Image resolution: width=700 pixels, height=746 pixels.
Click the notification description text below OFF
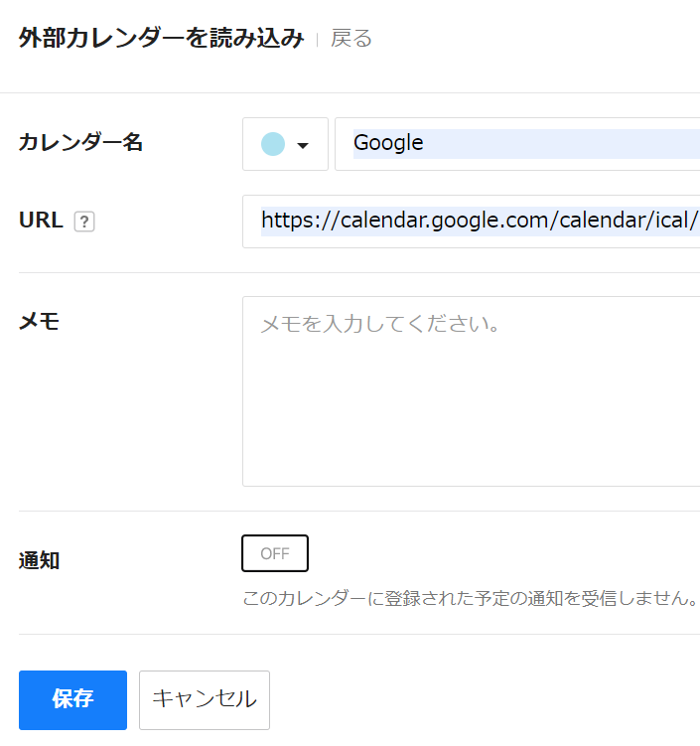471,598
